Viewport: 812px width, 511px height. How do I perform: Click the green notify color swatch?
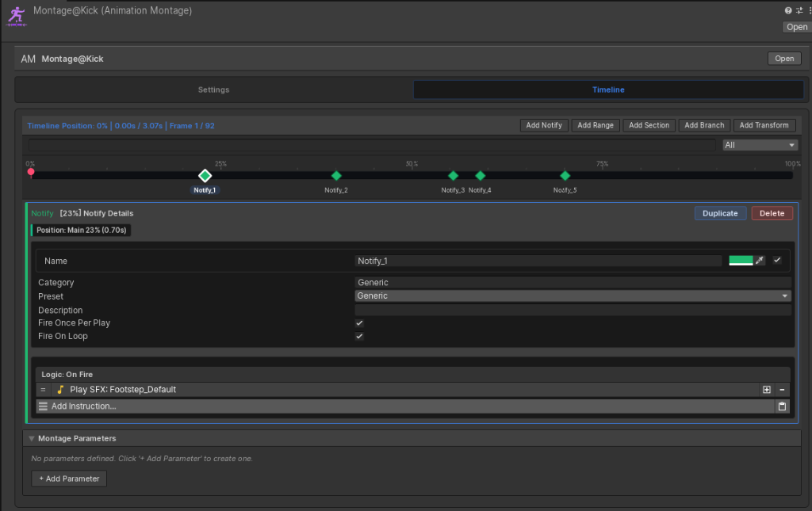741,261
